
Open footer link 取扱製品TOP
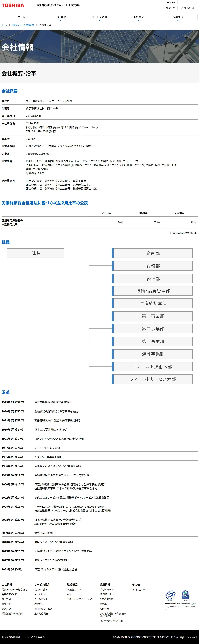click(74, 590)
